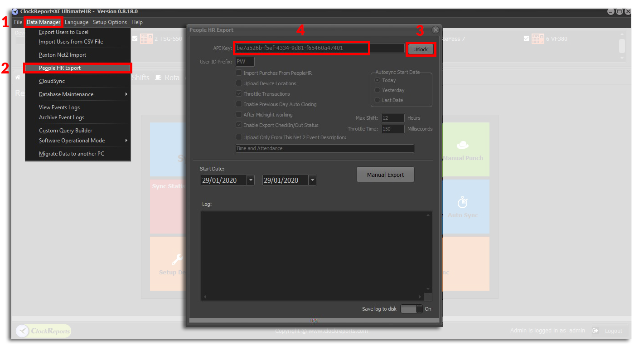Click the User ID Prefix field
The width and height of the screenshot is (644, 351).
(x=245, y=62)
